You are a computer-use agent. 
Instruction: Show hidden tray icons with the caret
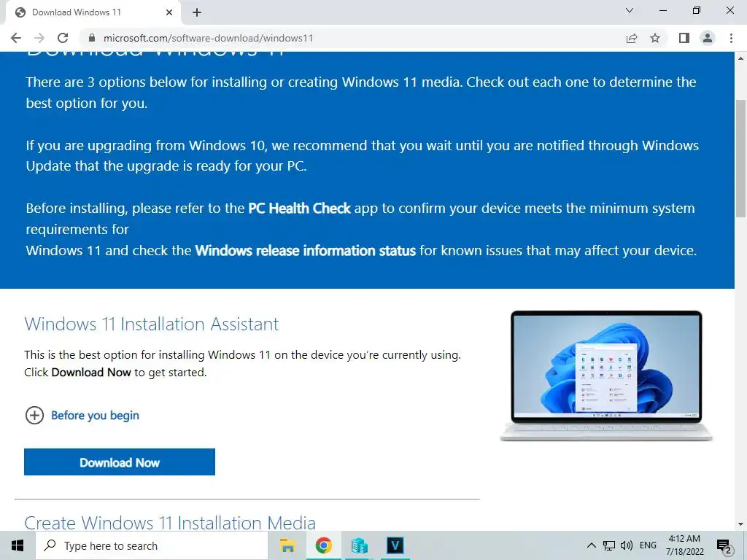pyautogui.click(x=591, y=545)
